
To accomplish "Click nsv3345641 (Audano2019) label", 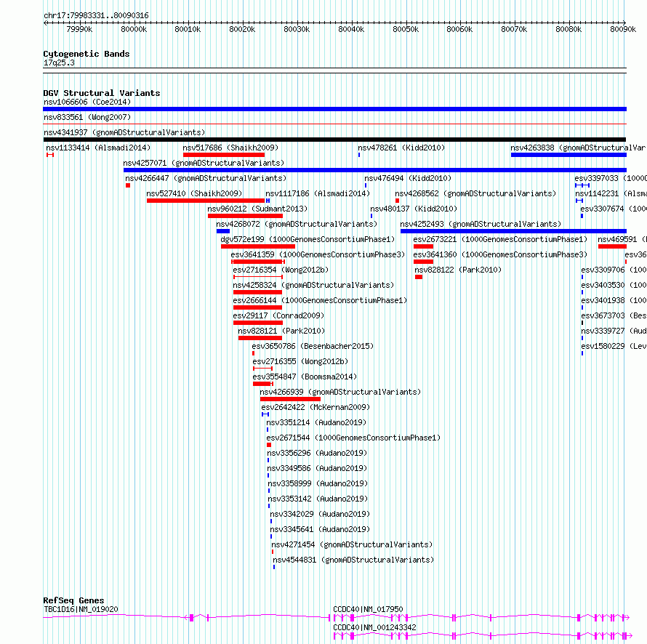I will [x=320, y=529].
